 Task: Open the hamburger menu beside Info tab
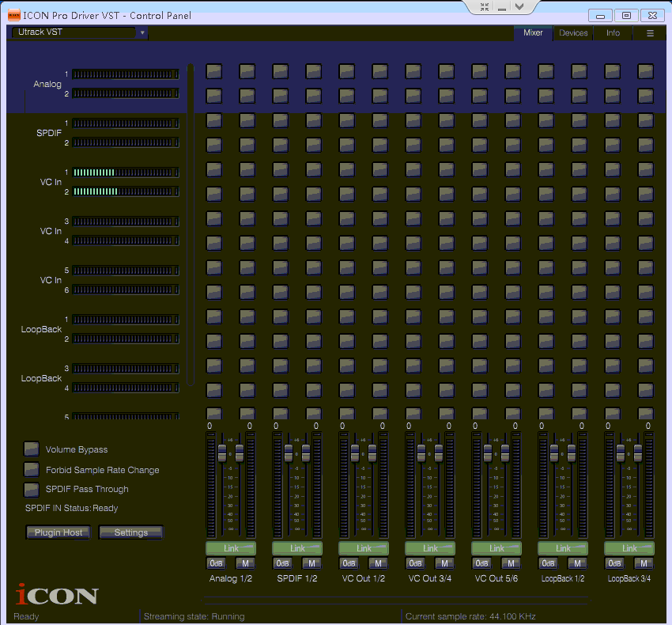coord(650,33)
